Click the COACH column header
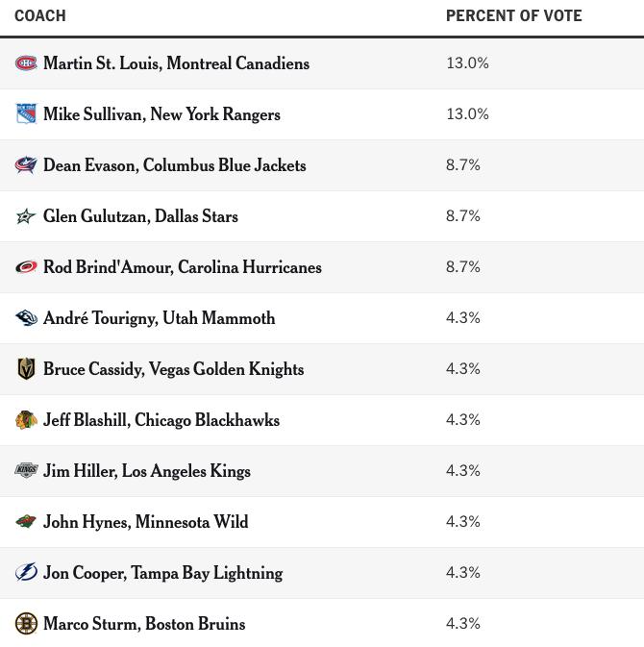644x647 pixels. point(40,15)
